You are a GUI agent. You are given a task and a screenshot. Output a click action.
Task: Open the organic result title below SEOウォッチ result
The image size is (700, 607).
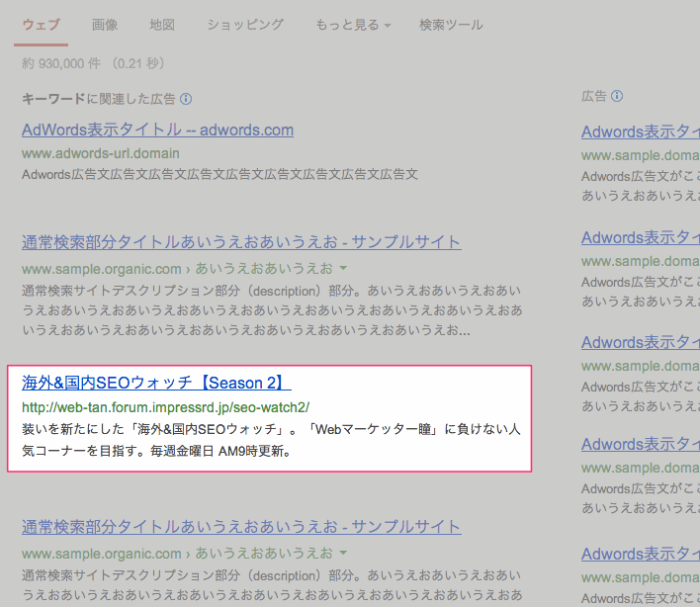pos(241,527)
